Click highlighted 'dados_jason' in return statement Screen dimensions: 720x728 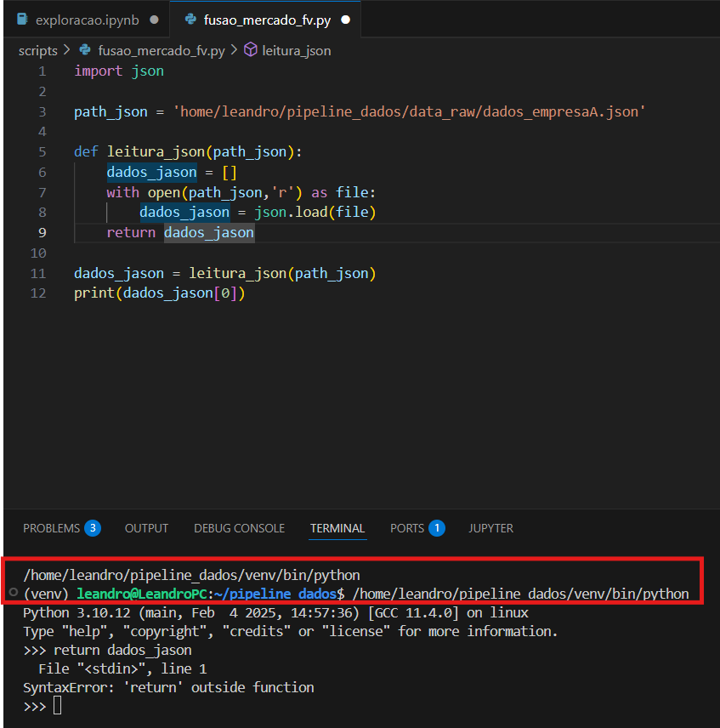click(x=209, y=232)
